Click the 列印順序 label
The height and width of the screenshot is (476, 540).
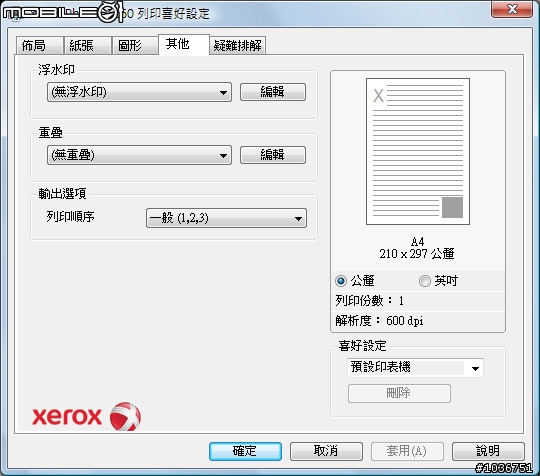pyautogui.click(x=70, y=217)
